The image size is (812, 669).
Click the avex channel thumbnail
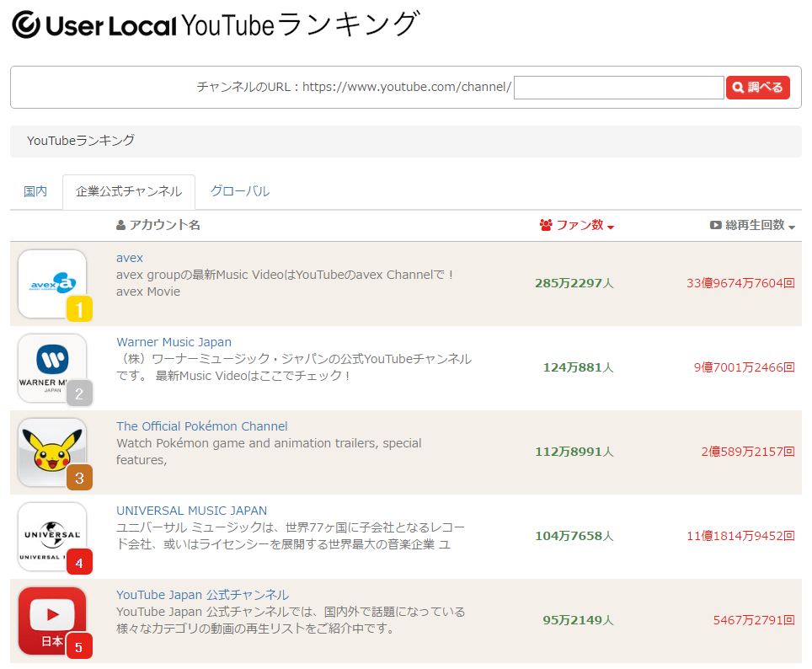point(52,283)
